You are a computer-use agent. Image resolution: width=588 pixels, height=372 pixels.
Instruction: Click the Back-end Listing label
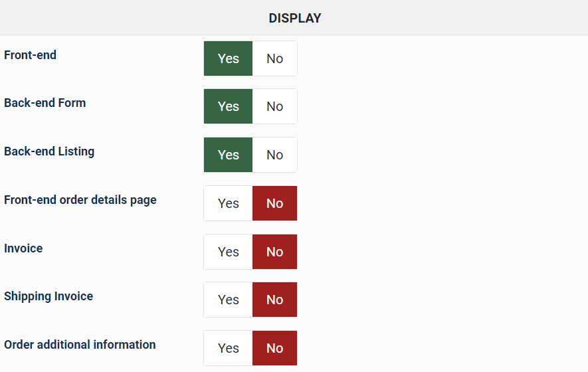click(x=49, y=151)
